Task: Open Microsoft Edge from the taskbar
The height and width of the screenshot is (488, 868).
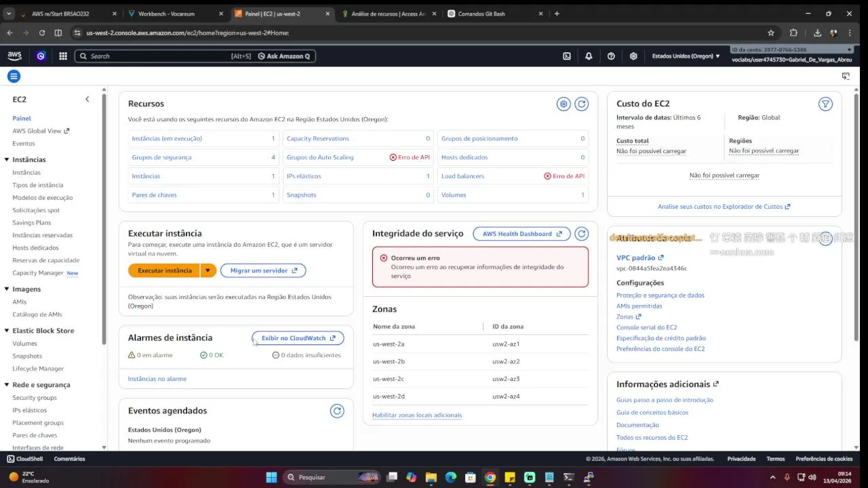Action: (450, 477)
